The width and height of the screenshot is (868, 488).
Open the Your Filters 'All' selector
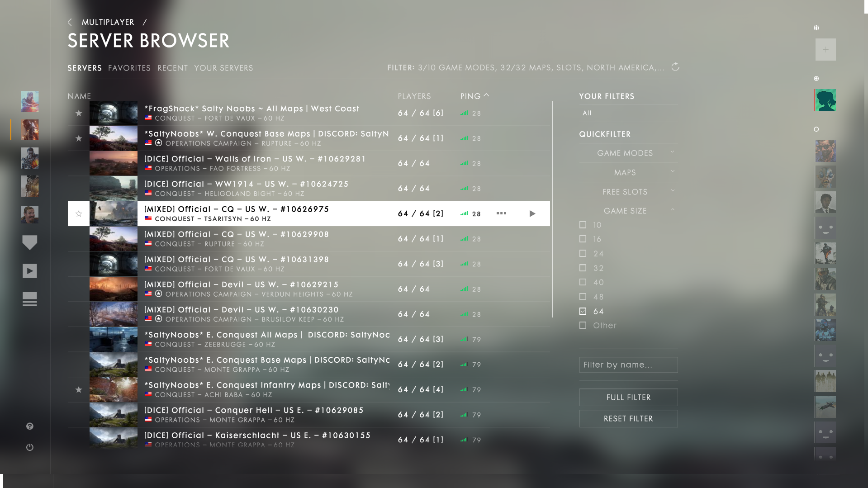click(x=628, y=113)
